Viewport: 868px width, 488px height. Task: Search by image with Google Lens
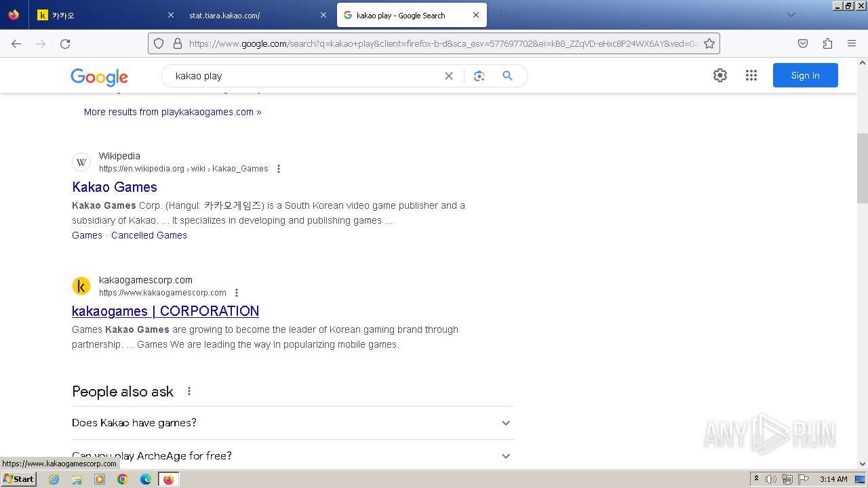pyautogui.click(x=479, y=76)
